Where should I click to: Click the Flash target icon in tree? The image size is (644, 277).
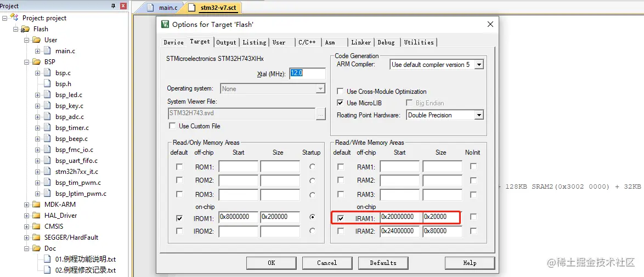[x=25, y=29]
